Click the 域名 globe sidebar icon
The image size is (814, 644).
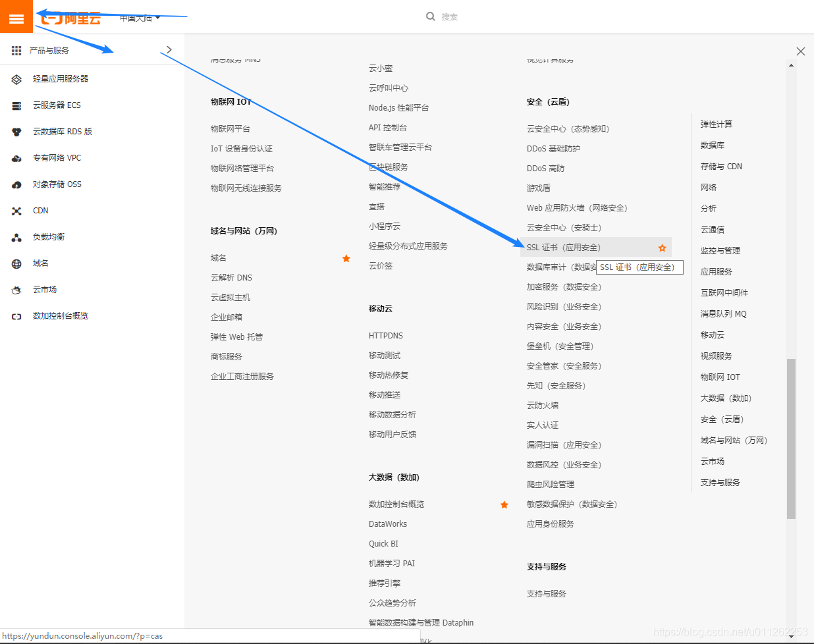[16, 263]
